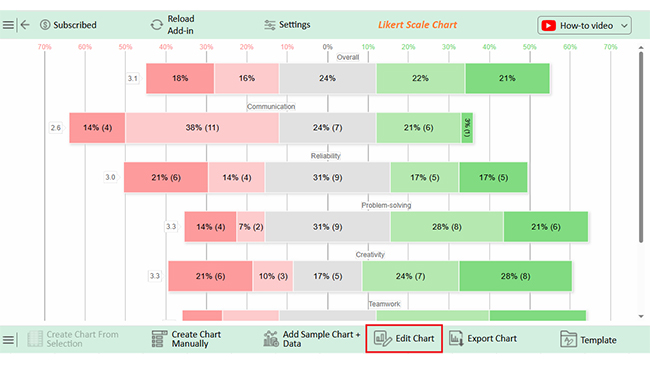The image size is (650, 365).
Task: Click the Export Chart icon
Action: tap(456, 338)
